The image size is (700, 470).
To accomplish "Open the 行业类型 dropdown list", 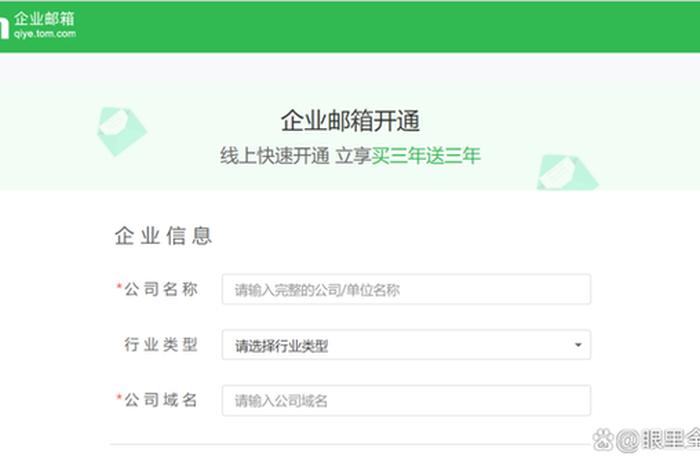I will tap(406, 346).
